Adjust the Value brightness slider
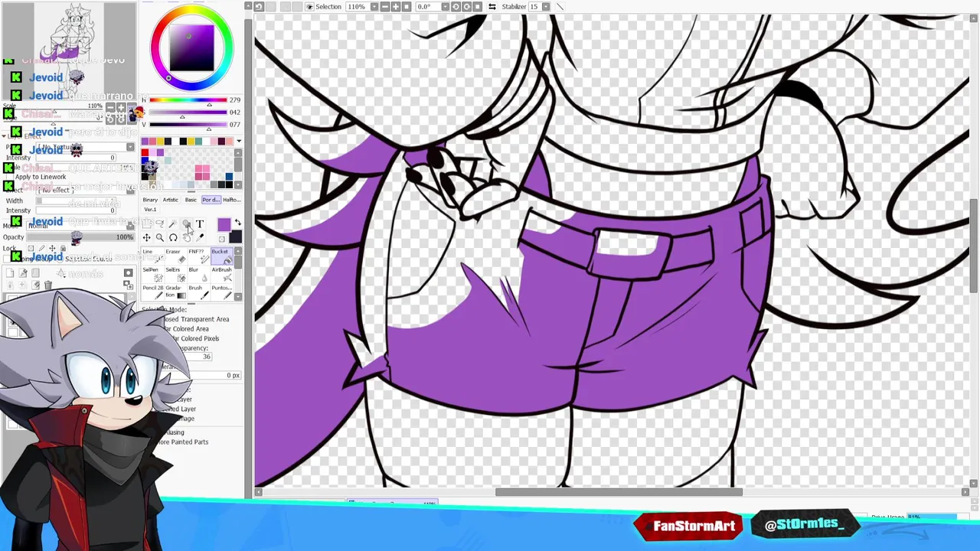This screenshot has height=551, width=980. (188, 124)
